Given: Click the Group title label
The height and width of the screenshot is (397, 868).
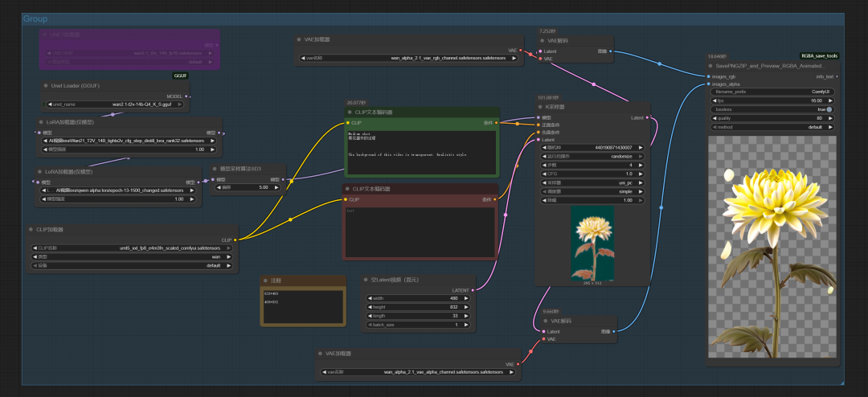Looking at the screenshot, I should [x=35, y=18].
